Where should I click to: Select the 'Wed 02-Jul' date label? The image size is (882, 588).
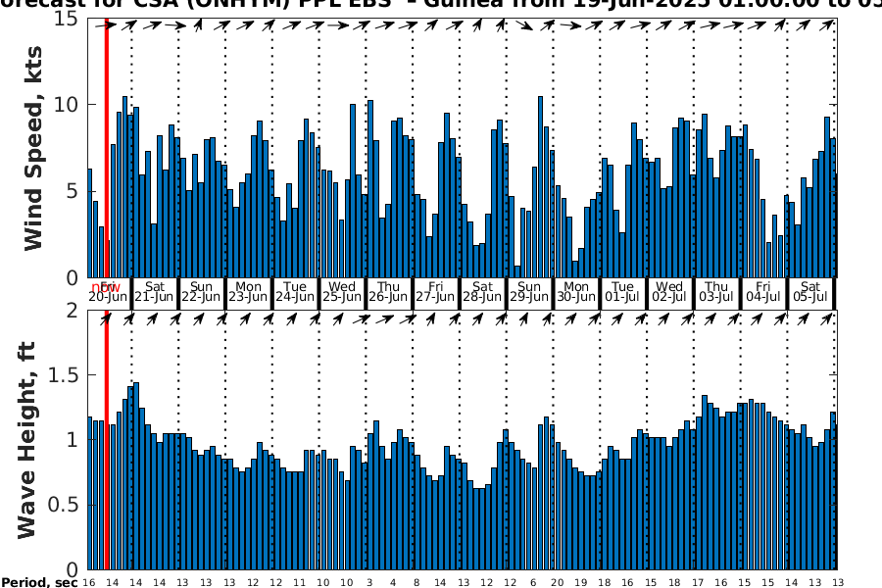click(669, 291)
